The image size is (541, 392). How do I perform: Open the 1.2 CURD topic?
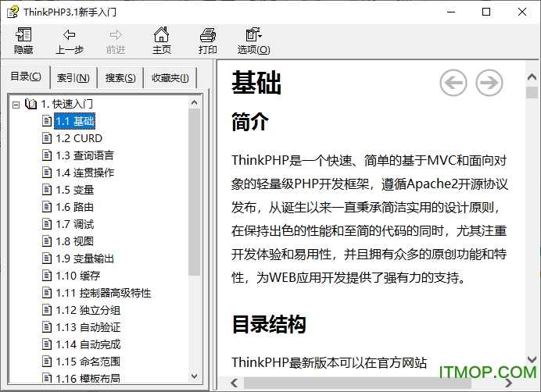(79, 138)
